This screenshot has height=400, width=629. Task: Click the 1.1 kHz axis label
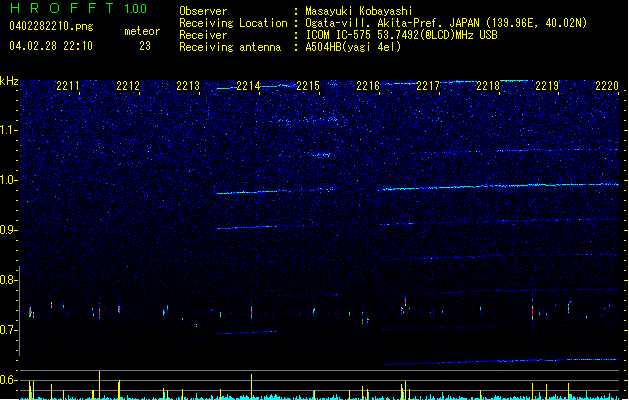(8, 130)
